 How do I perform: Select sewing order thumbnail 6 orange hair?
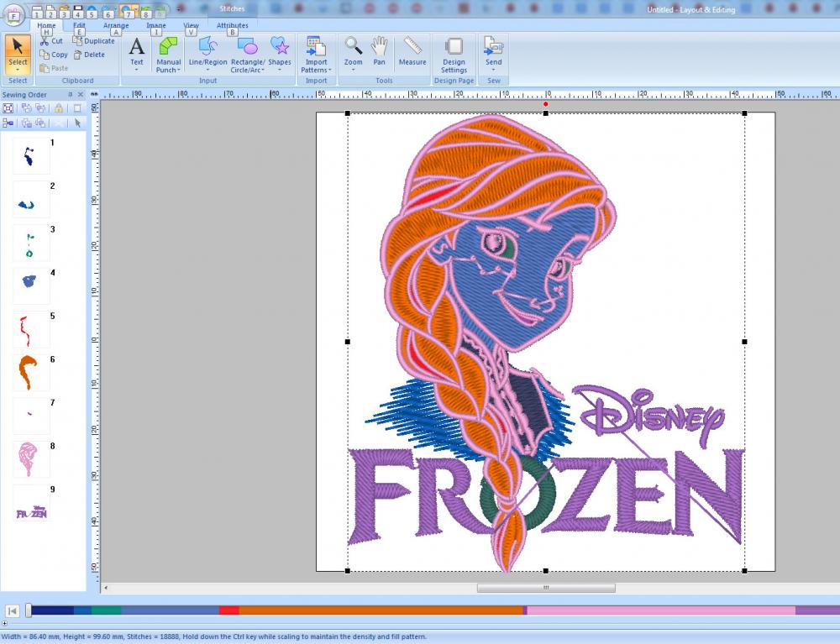[31, 373]
